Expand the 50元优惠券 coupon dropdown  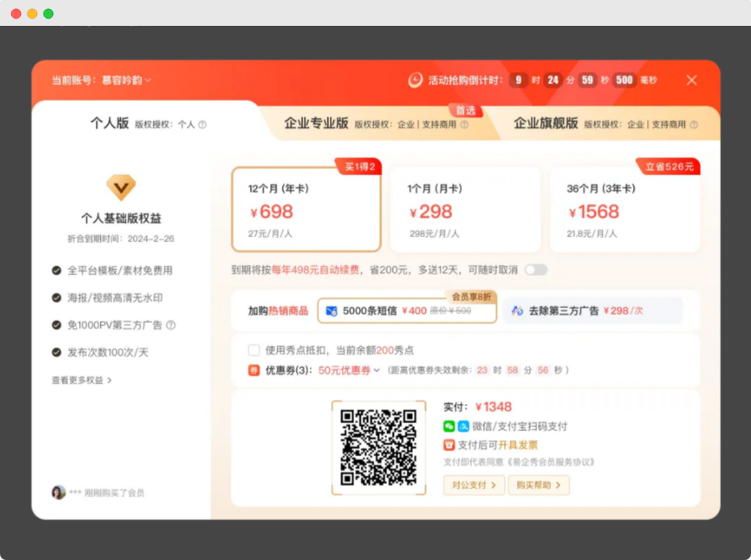349,370
